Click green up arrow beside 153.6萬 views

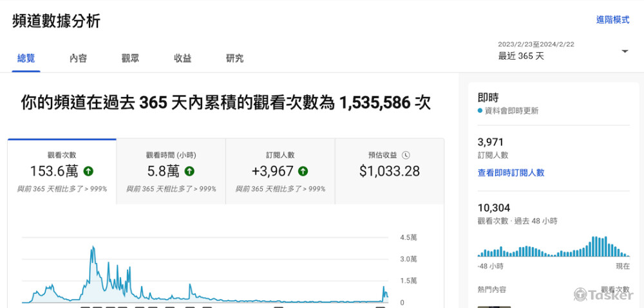tap(89, 171)
